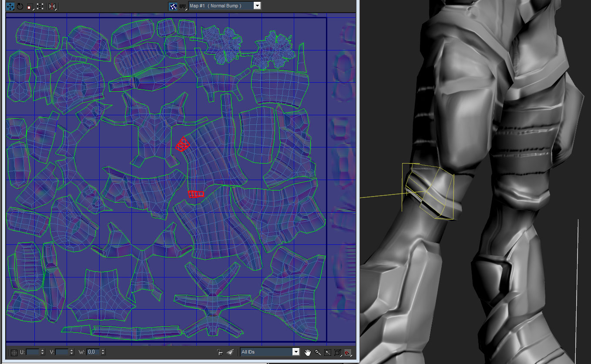Screen dimensions: 591x364
Task: Select the Pan View hand tool
Action: pos(308,352)
